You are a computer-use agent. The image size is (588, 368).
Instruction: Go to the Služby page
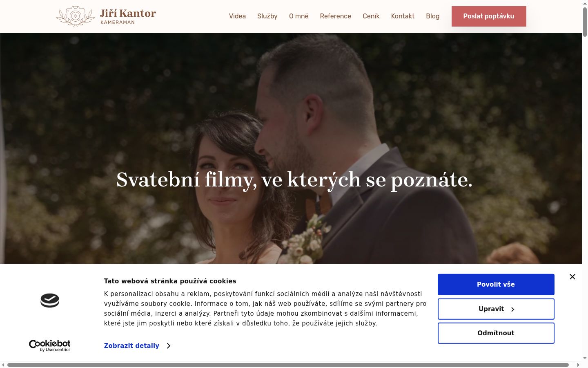[x=267, y=16]
